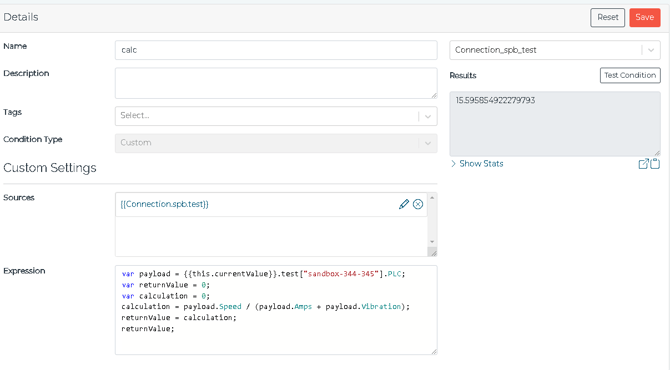
Task: Open results in new window icon
Action: (643, 164)
